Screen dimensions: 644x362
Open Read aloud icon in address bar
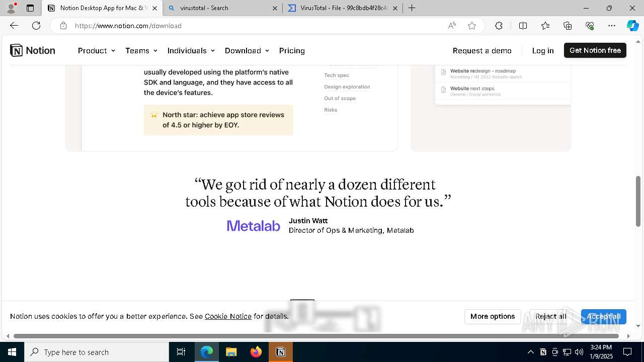452,26
